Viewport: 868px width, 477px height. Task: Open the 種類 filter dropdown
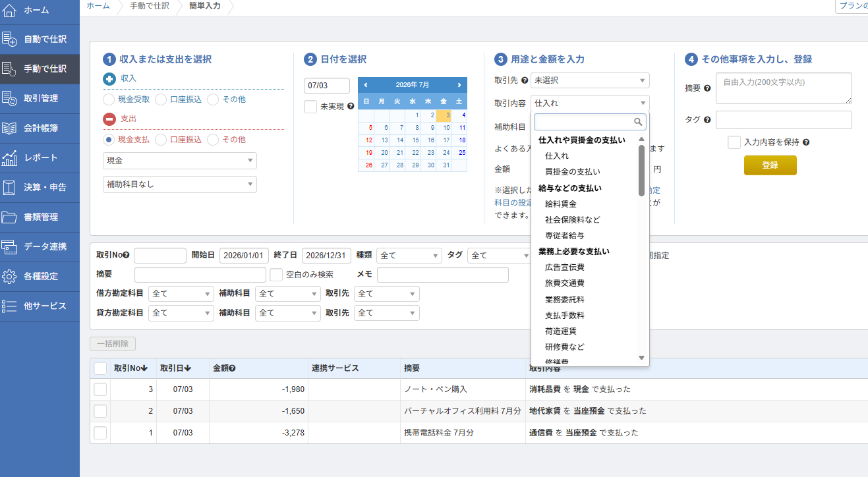[409, 256]
